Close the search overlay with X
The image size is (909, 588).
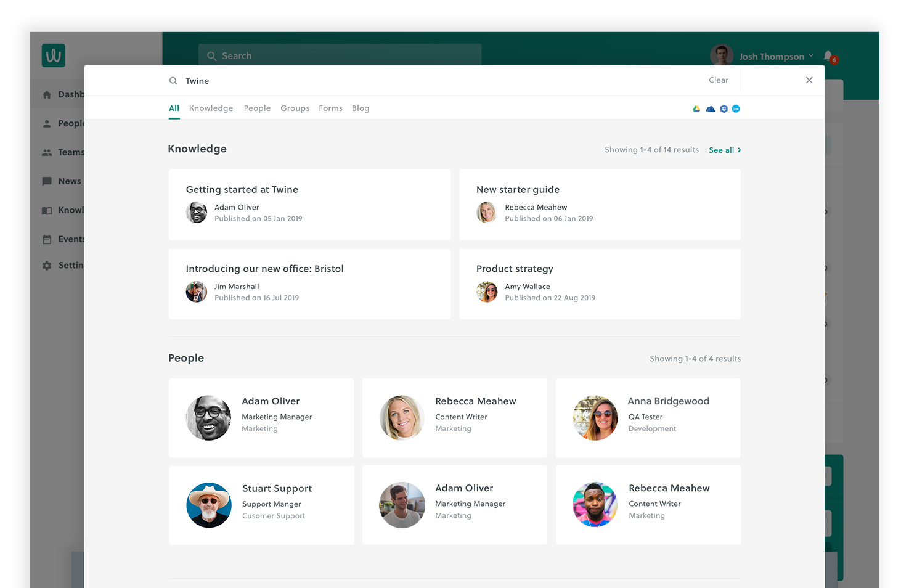pyautogui.click(x=809, y=80)
